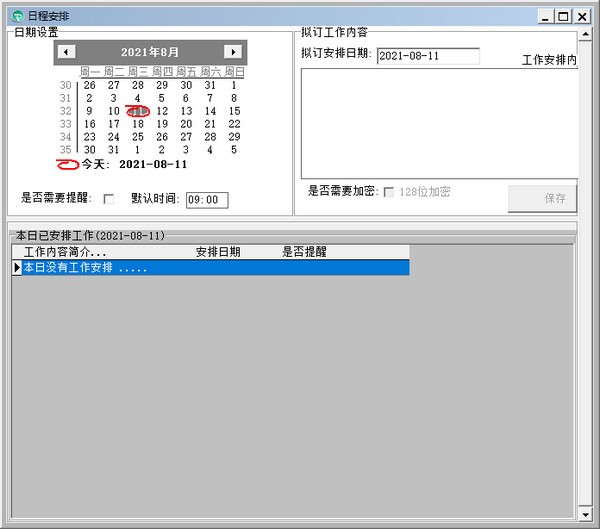Click the 拟订安排日期 date field
This screenshot has width=600, height=529.
[428, 56]
